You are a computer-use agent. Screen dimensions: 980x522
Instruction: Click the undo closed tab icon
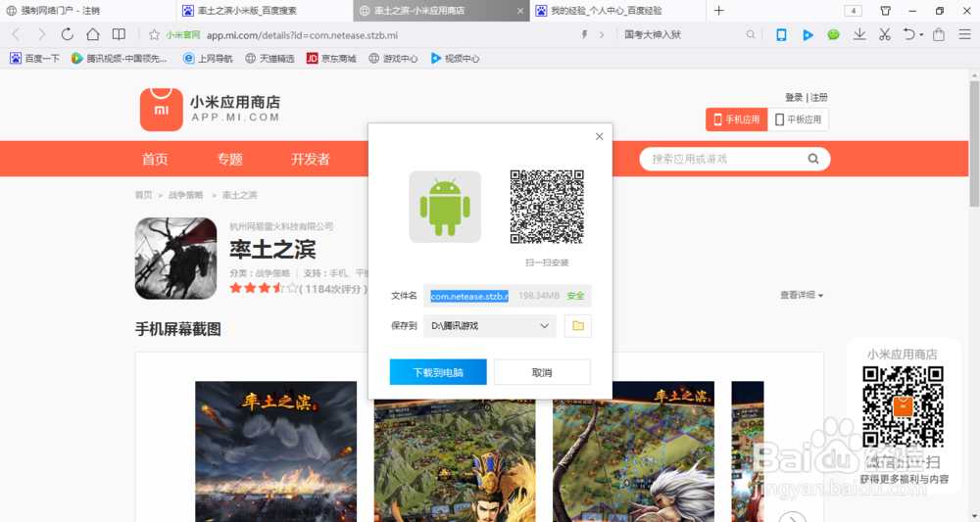pos(908,35)
